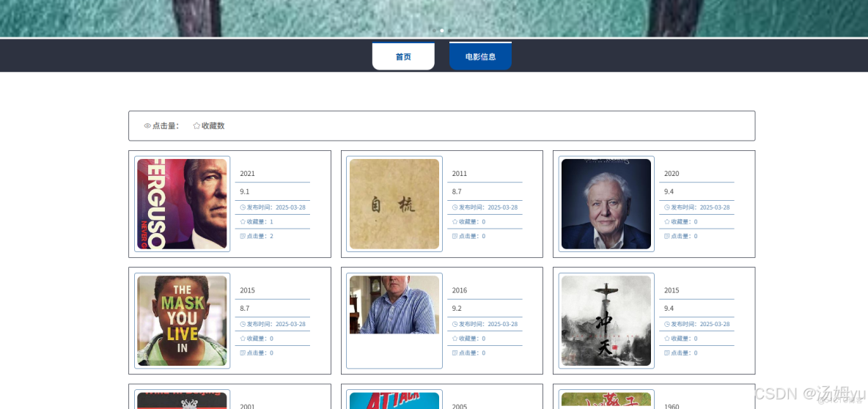
Task: Open the Ferguson movie poster
Action: pos(182,204)
